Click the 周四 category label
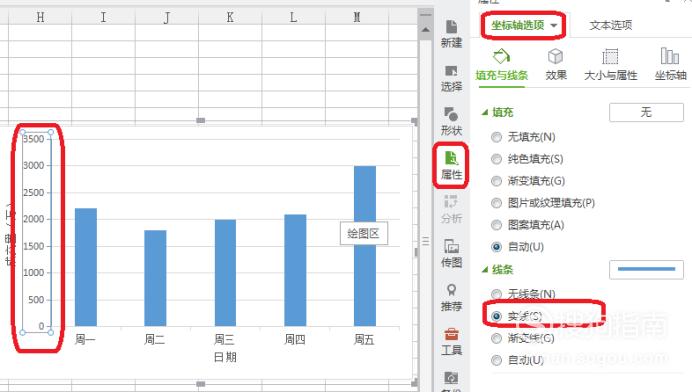Viewport: 692px width, 392px height. tap(295, 339)
